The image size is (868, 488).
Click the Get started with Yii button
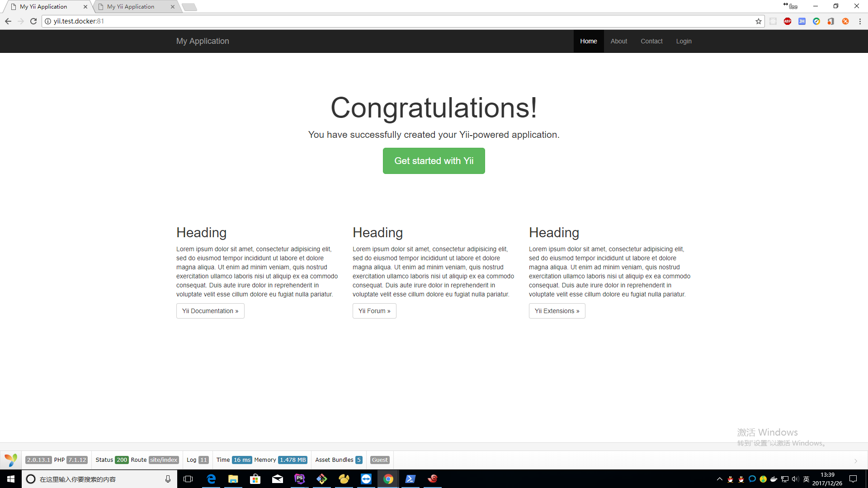coord(434,161)
